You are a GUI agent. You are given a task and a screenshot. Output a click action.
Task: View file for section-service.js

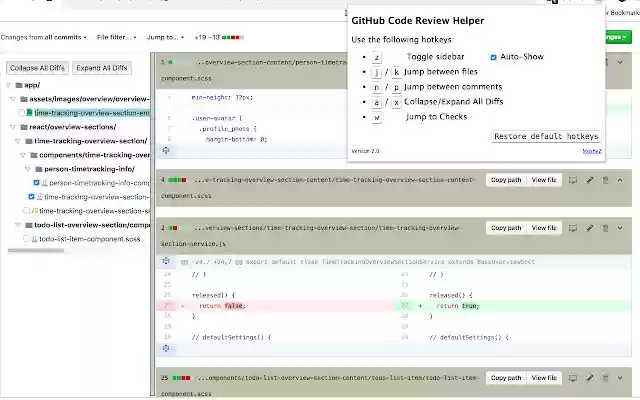pos(544,228)
